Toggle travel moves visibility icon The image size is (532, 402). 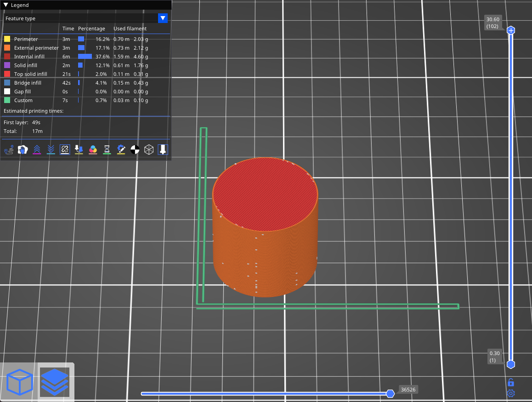pos(9,149)
